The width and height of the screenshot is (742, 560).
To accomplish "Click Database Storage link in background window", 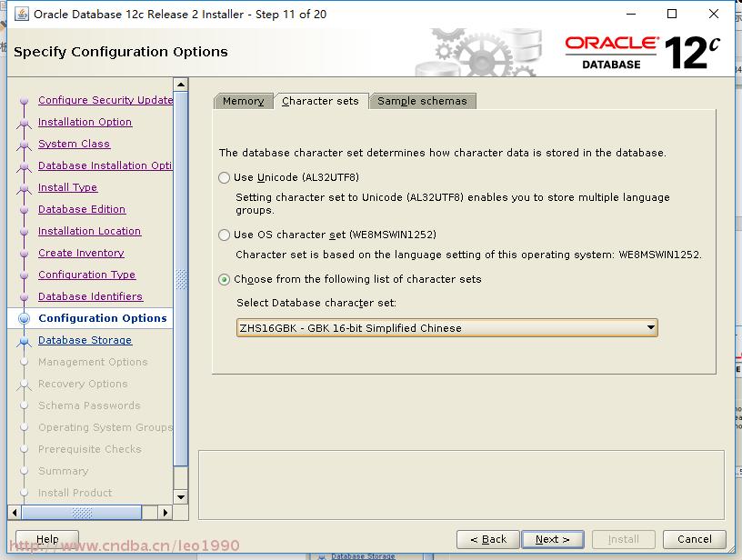I will (363, 556).
